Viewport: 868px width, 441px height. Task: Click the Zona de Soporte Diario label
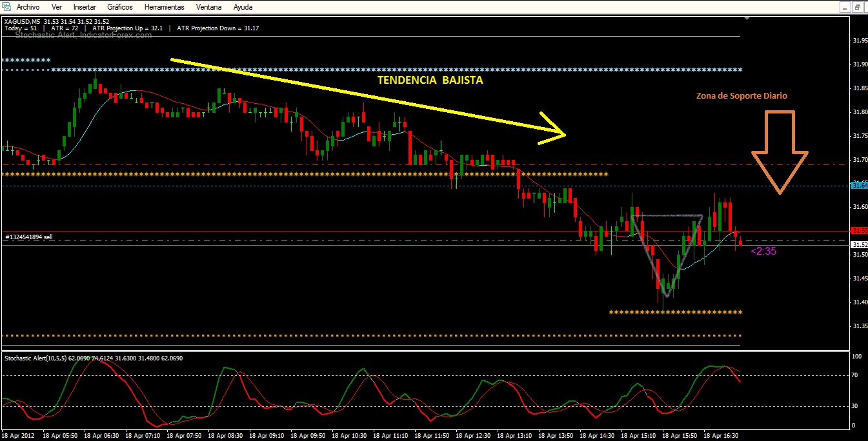(x=742, y=95)
